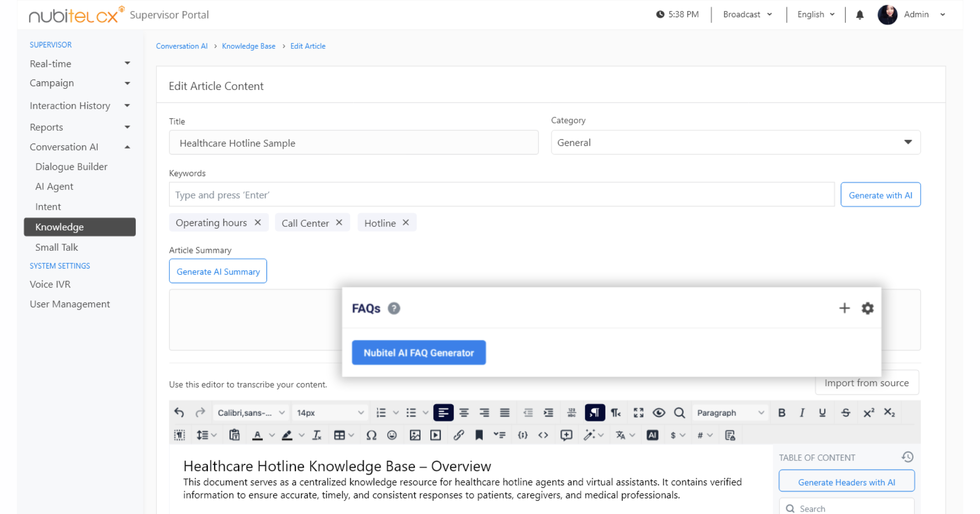Screen dimensions: 980x514
Task: Undo the last edit in the editor
Action: click(x=179, y=412)
